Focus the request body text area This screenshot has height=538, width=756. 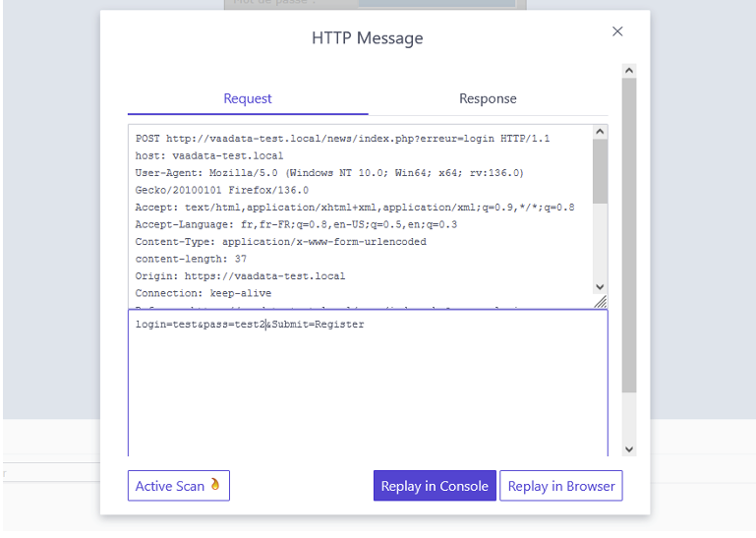[368, 393]
